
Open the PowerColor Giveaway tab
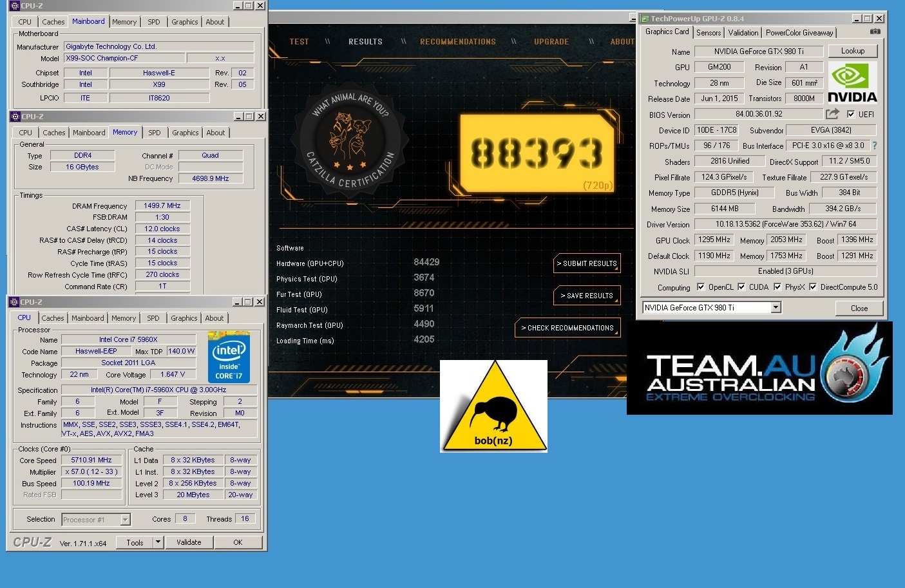799,33
